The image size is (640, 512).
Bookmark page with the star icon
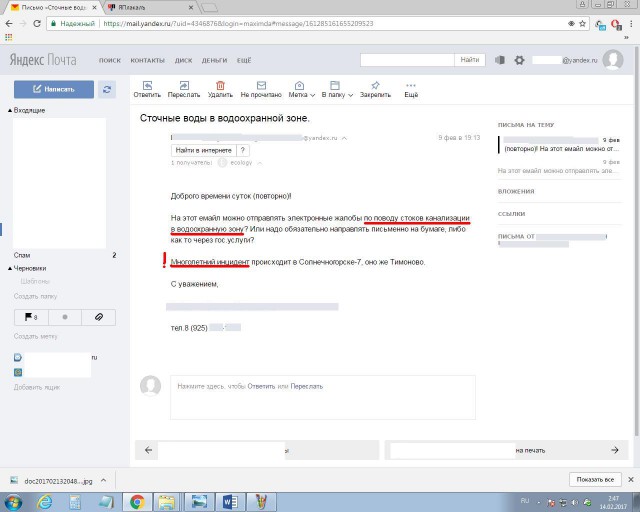[582, 23]
